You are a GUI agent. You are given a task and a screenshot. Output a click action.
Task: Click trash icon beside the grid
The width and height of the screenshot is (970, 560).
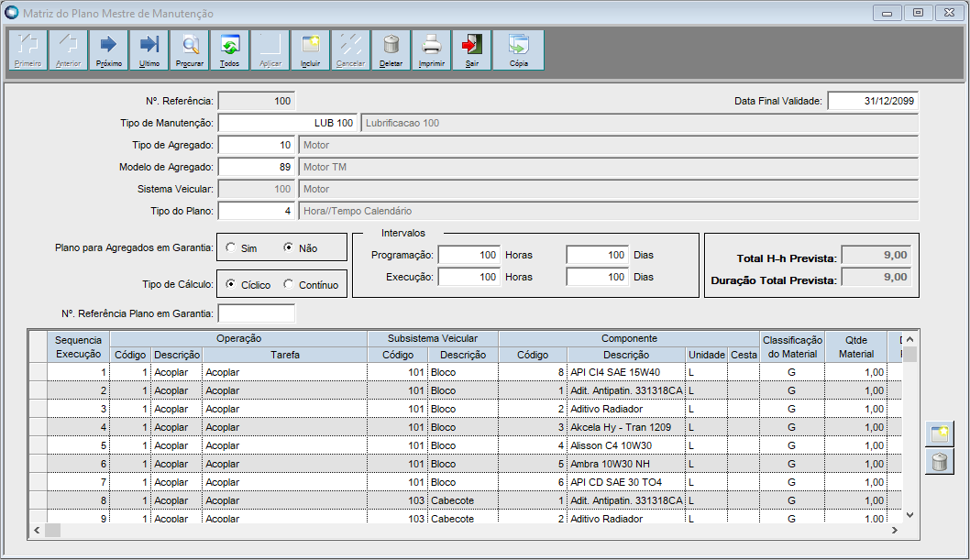[939, 461]
